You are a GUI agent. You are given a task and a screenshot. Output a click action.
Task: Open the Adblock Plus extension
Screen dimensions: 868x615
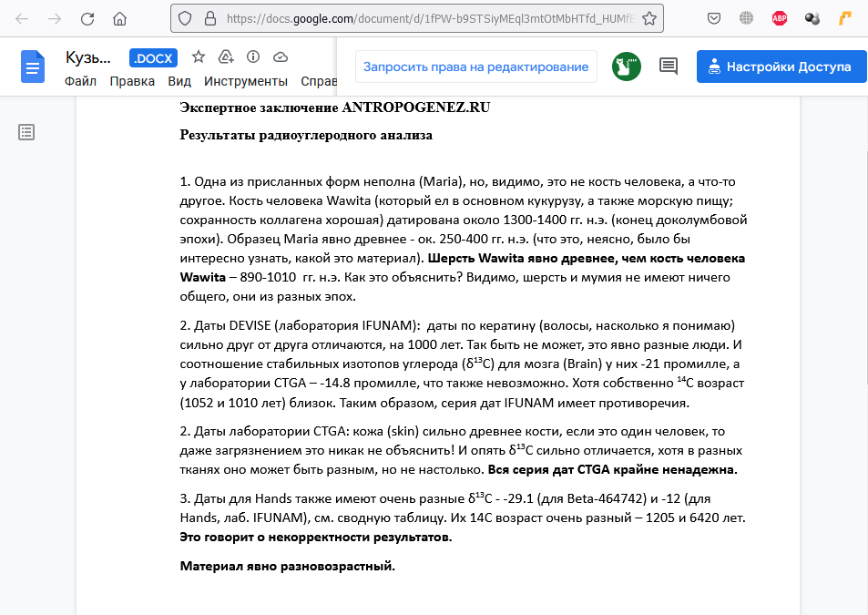pos(780,19)
